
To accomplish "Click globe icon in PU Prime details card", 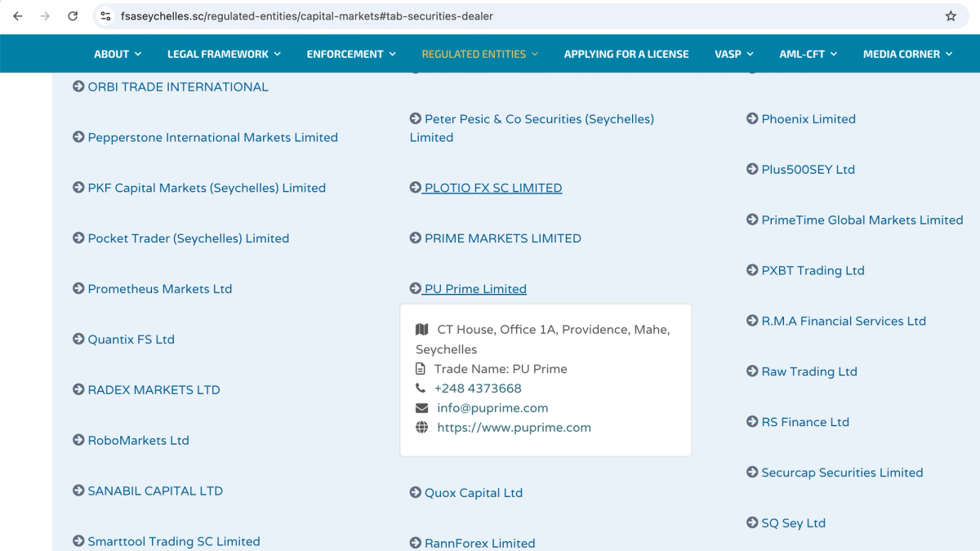I will (x=421, y=428).
